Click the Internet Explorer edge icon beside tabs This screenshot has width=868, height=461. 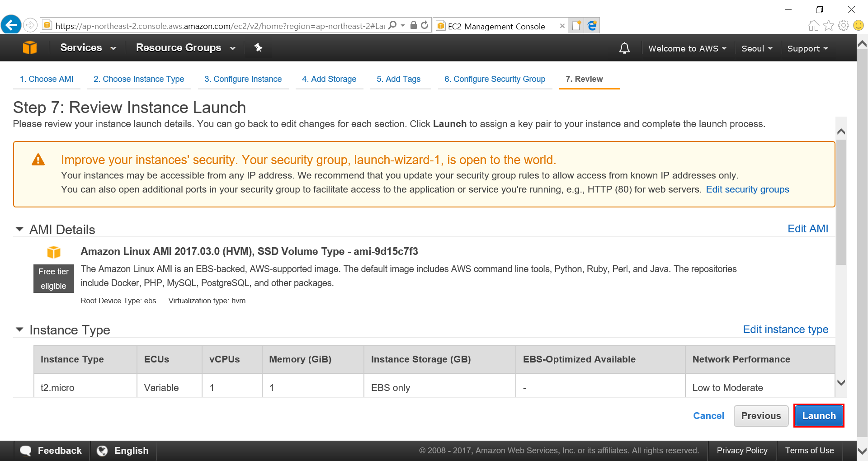[592, 26]
